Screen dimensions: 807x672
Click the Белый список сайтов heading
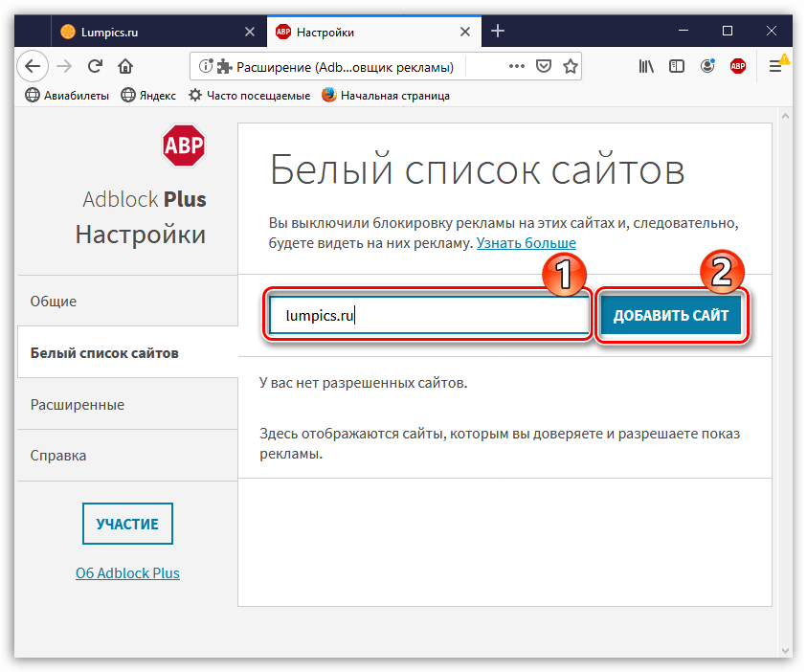477,169
